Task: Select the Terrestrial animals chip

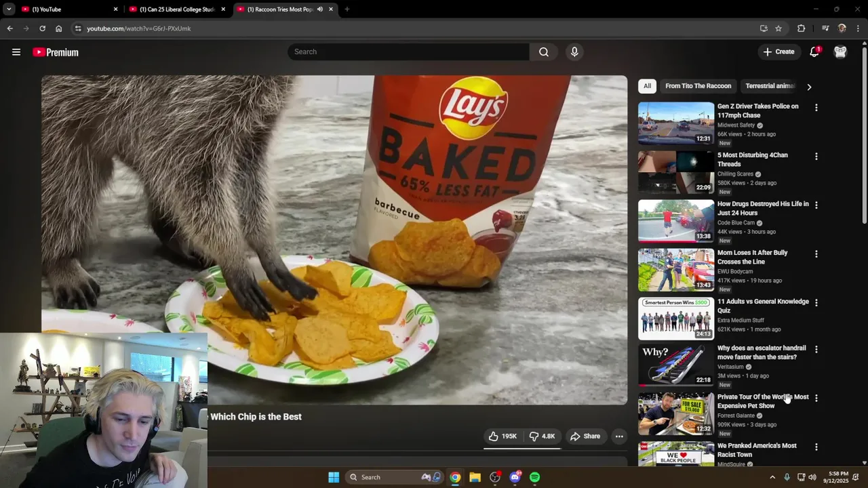Action: (x=770, y=86)
